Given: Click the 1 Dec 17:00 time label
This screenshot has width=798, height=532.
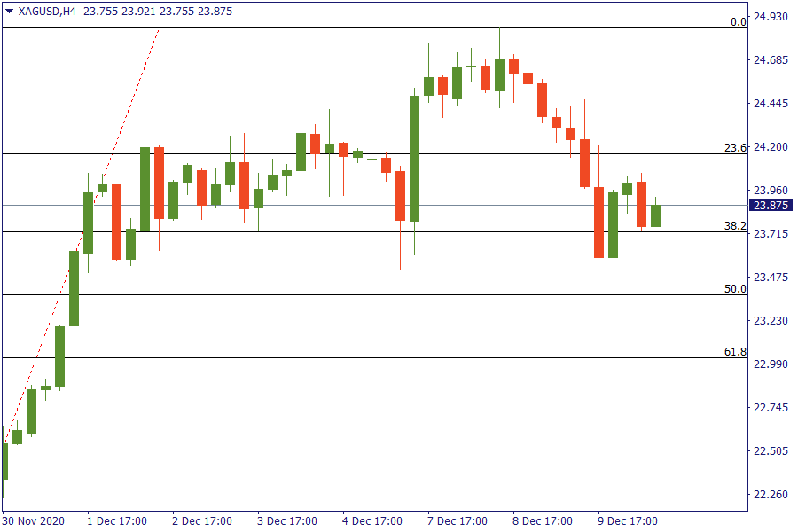Looking at the screenshot, I should tap(117, 520).
